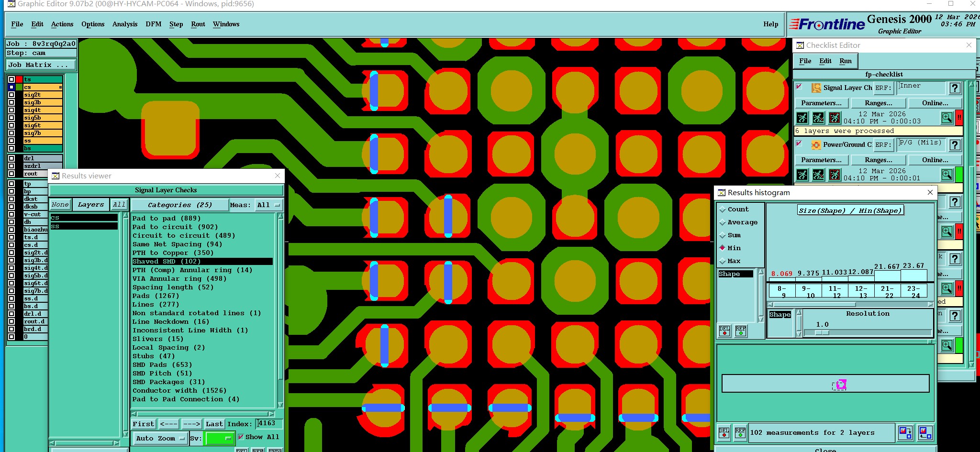
Task: Click up arrow of checklist scrollbar
Action: [971, 85]
